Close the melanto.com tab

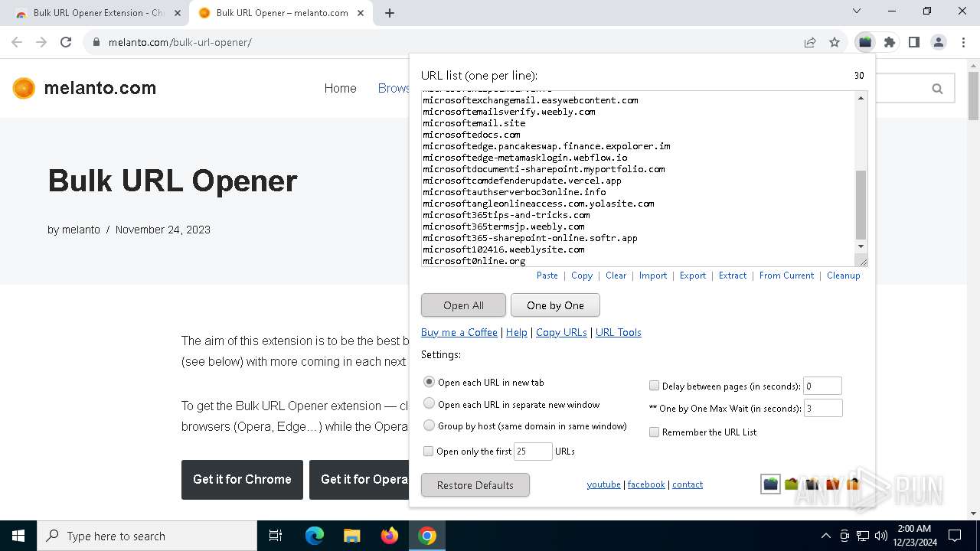click(x=361, y=13)
